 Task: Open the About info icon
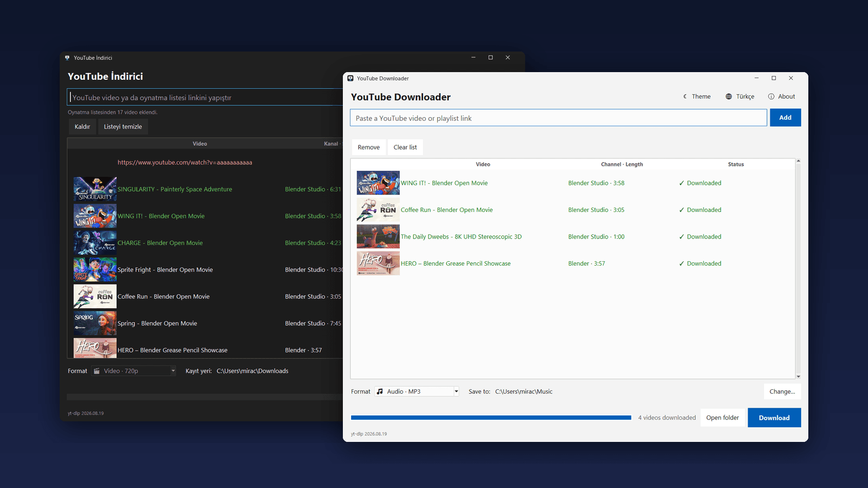(x=771, y=97)
